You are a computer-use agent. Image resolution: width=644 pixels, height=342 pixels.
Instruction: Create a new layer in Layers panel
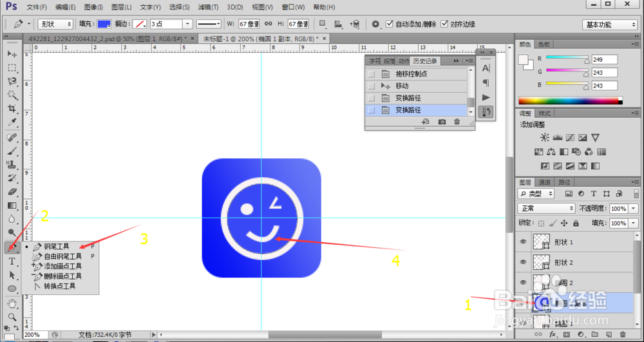[x=609, y=335]
